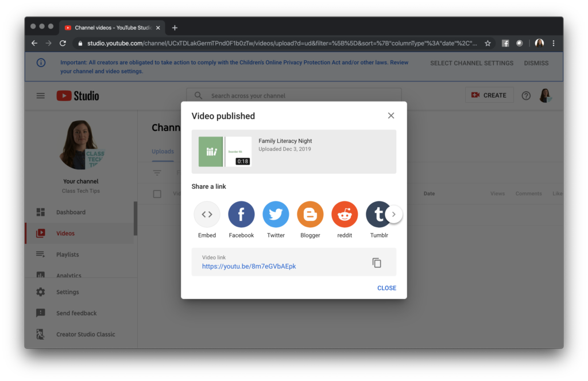
Task: Select the Channel videos - YouTube Studio tab
Action: pos(113,28)
